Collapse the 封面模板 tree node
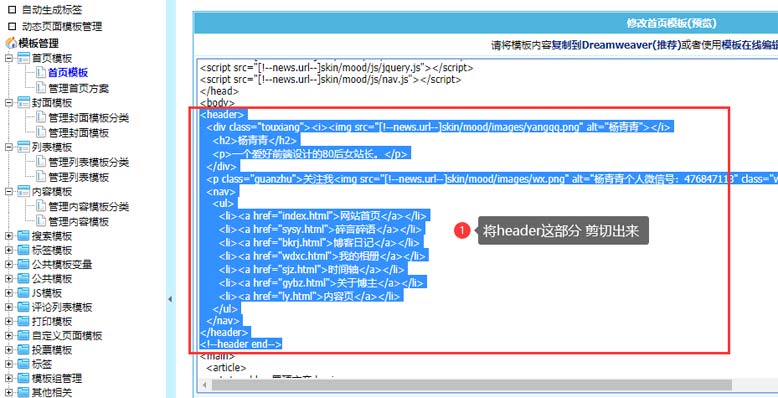 point(8,103)
